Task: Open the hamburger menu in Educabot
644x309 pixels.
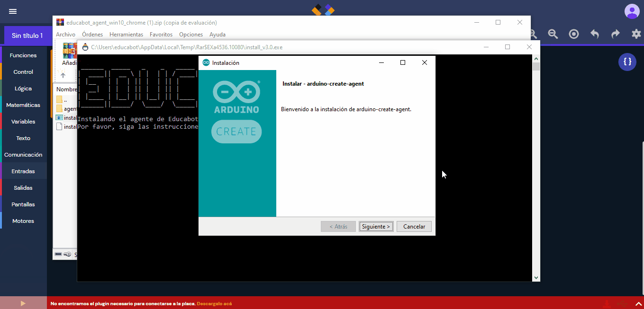Action: click(13, 11)
